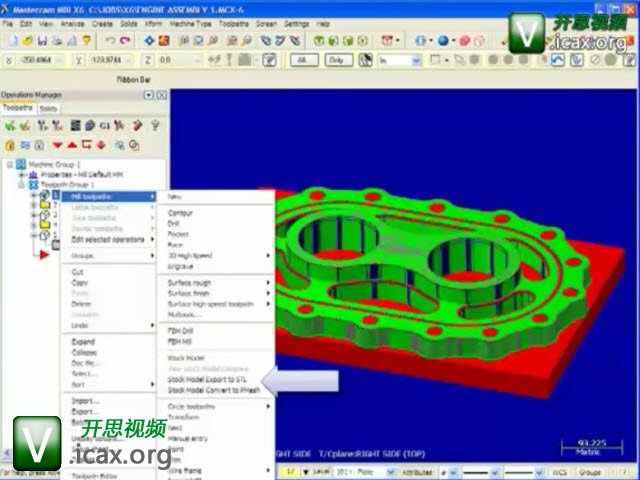Open the Xform menu
This screenshot has width=640, height=480.
tap(153, 24)
